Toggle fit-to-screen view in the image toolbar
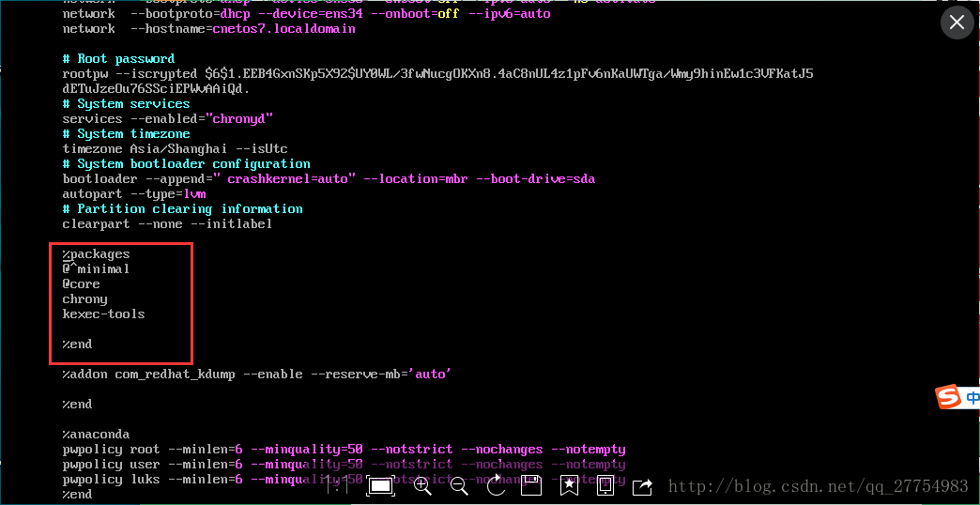The width and height of the screenshot is (980, 505). (380, 485)
